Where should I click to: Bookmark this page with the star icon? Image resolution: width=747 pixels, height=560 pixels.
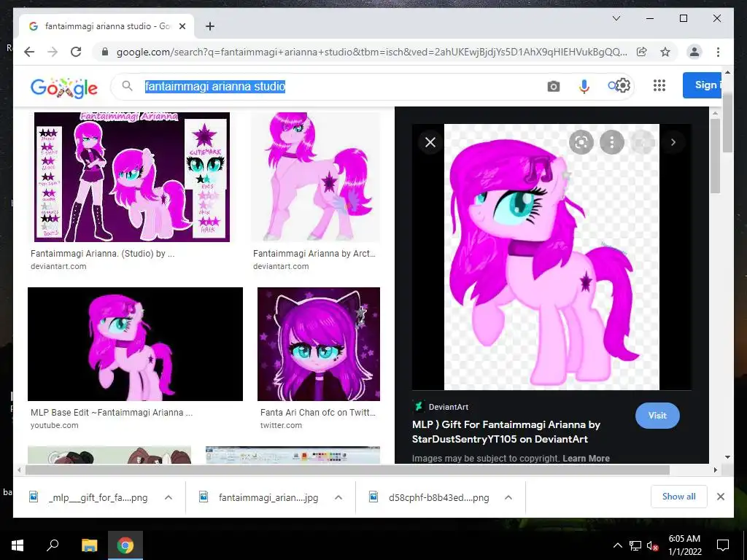[x=665, y=52]
